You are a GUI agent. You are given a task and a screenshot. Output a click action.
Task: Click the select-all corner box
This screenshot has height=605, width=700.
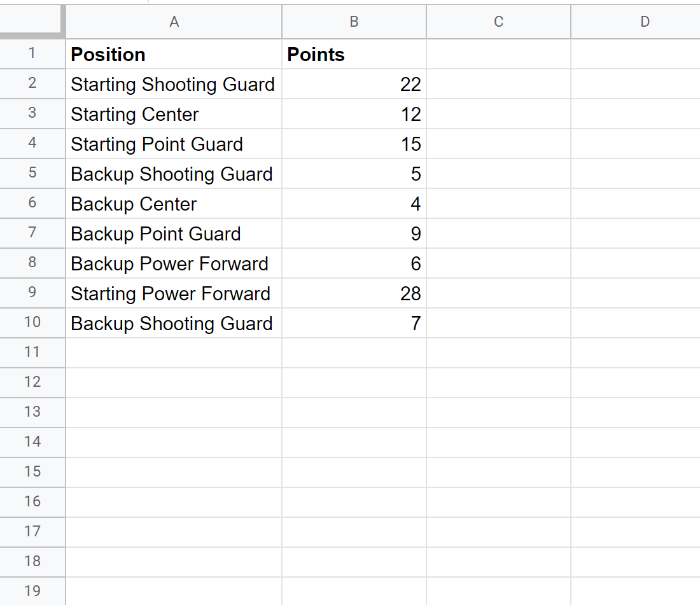click(32, 22)
